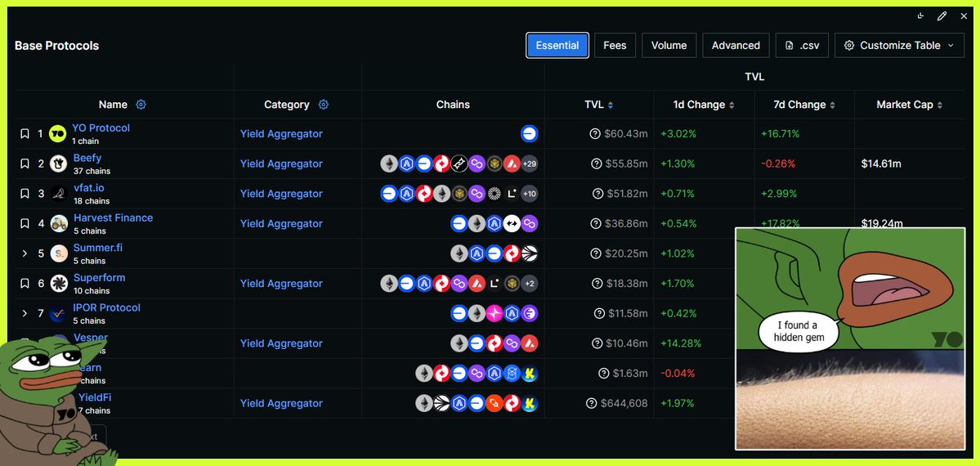
Task: Click TVL info icon for YieldFi
Action: pyautogui.click(x=591, y=403)
